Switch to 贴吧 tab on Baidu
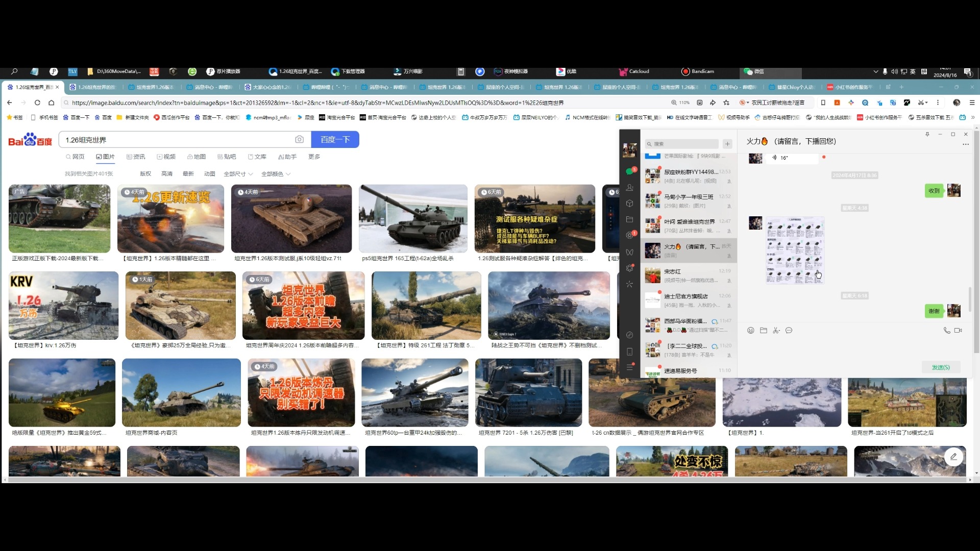This screenshot has height=551, width=980. click(x=227, y=157)
